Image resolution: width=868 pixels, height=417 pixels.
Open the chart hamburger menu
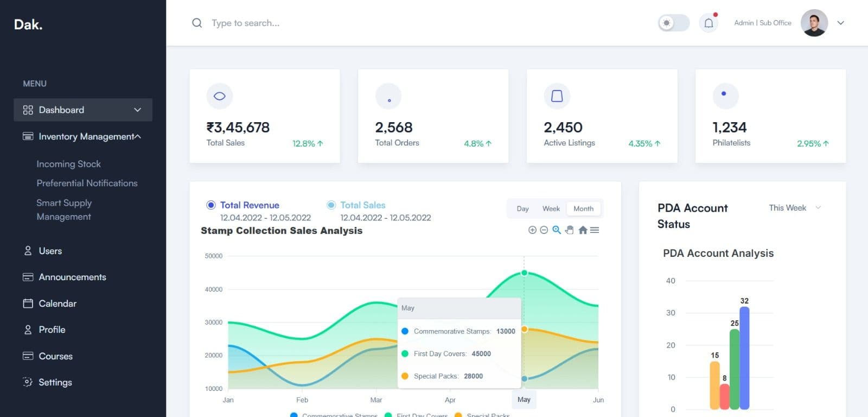point(595,230)
